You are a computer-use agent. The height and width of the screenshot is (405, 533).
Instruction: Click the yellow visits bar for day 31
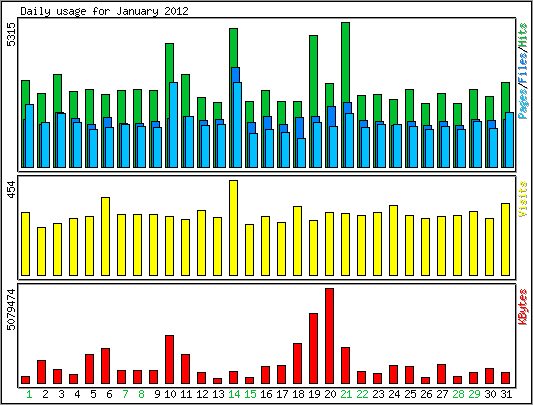[x=505, y=239]
